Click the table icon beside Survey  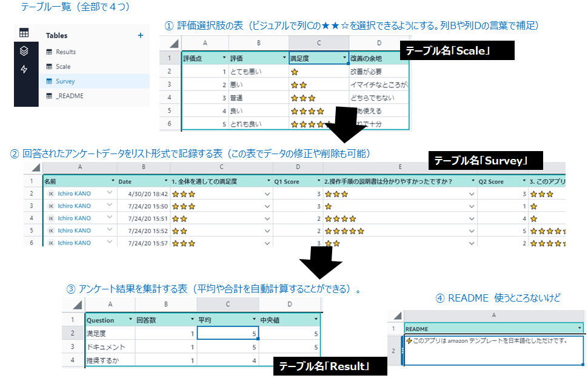click(49, 81)
